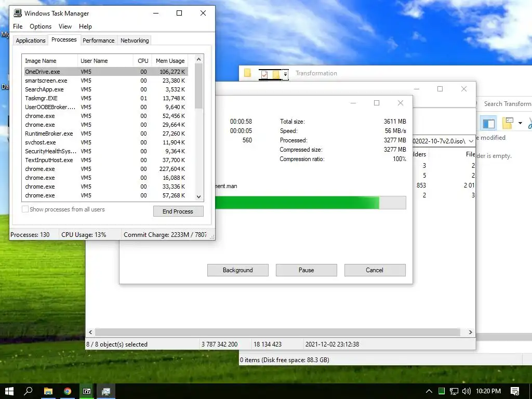Select OneDrive.exe process row
The image size is (532, 399).
[x=106, y=72]
